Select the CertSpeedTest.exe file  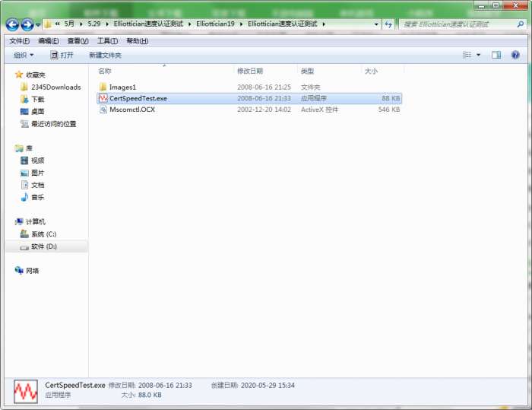pos(138,98)
